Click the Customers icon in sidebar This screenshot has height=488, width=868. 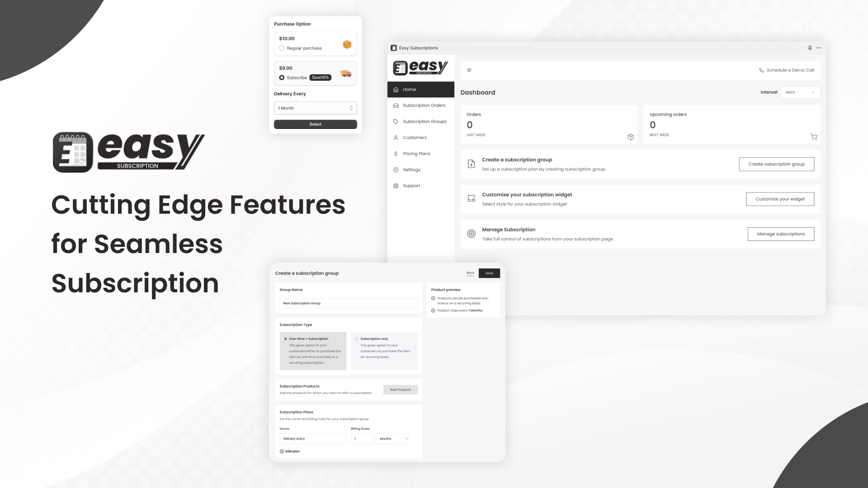click(x=395, y=137)
